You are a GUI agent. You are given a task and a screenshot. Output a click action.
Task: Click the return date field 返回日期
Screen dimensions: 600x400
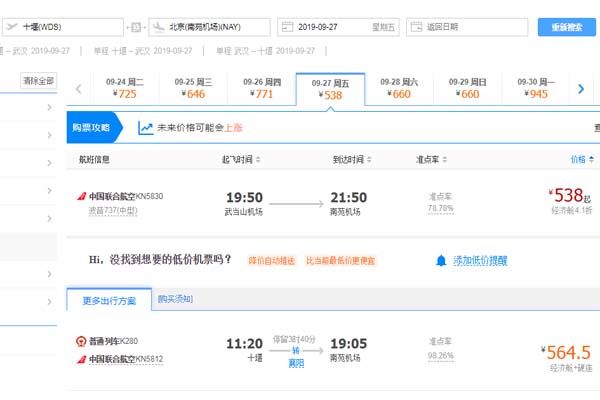[x=467, y=27]
